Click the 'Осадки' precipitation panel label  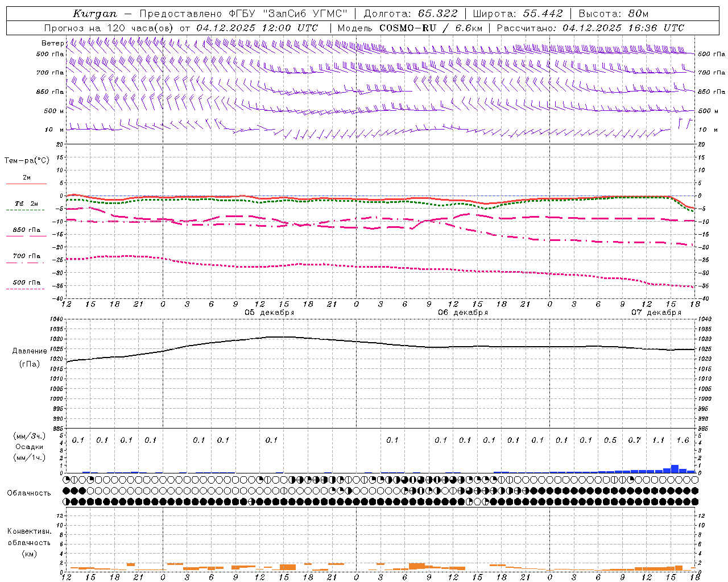point(29,447)
